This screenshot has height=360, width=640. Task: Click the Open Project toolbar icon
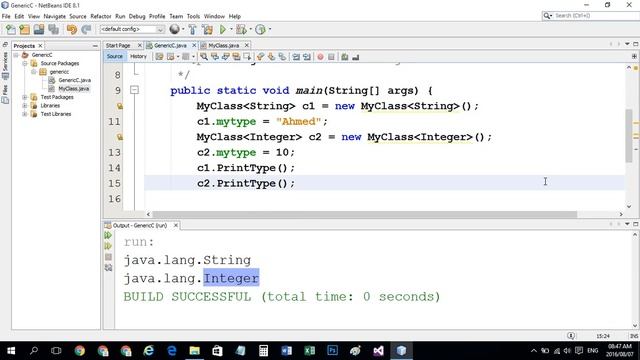click(x=39, y=29)
